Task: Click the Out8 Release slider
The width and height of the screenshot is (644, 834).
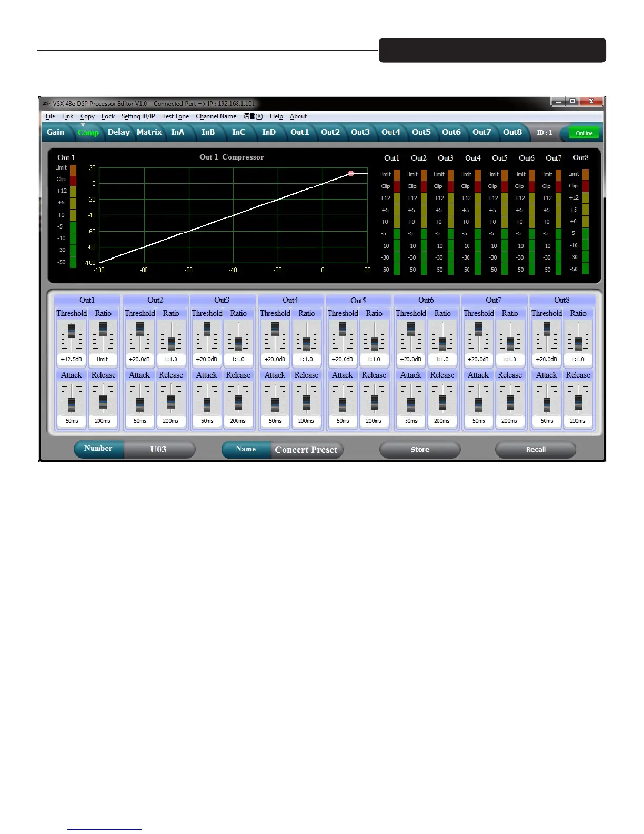Action: 578,402
